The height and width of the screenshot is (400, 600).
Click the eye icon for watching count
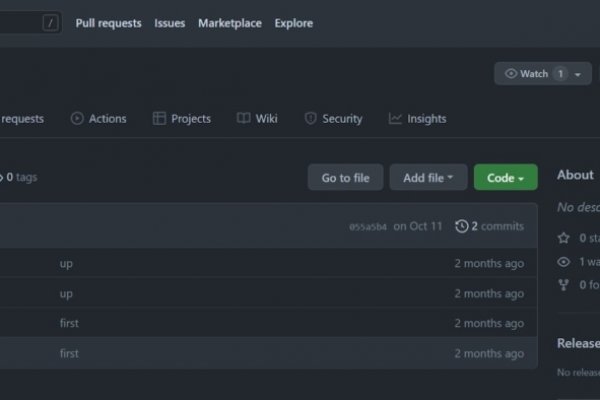pos(565,262)
